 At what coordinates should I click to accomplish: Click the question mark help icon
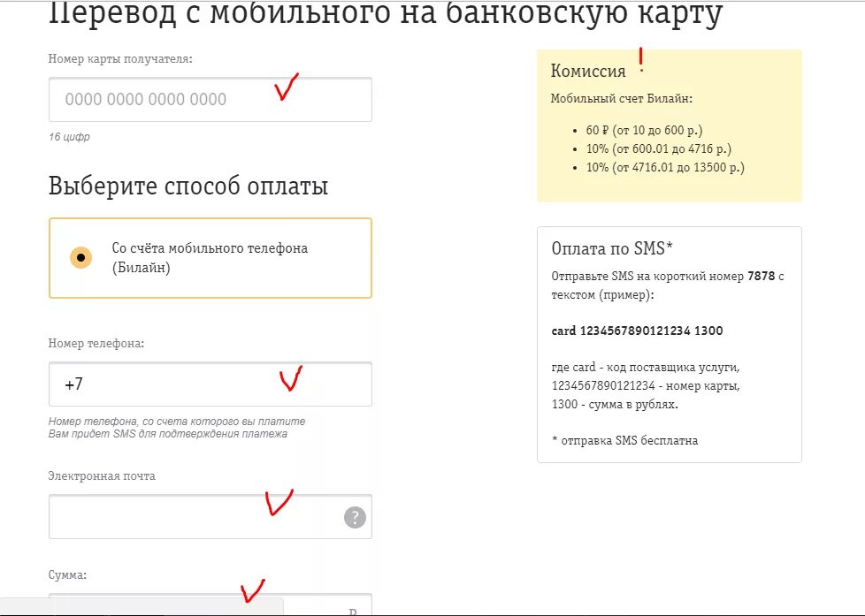click(x=353, y=516)
